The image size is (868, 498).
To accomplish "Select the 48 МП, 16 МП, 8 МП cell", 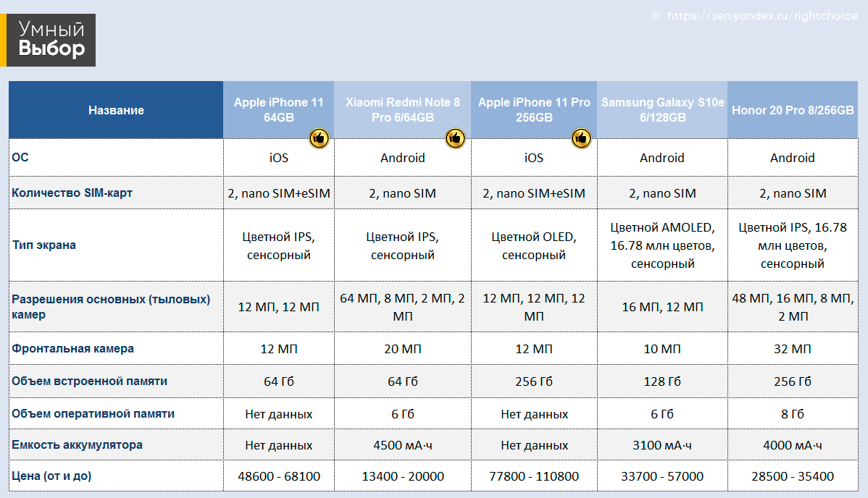I will click(x=793, y=307).
